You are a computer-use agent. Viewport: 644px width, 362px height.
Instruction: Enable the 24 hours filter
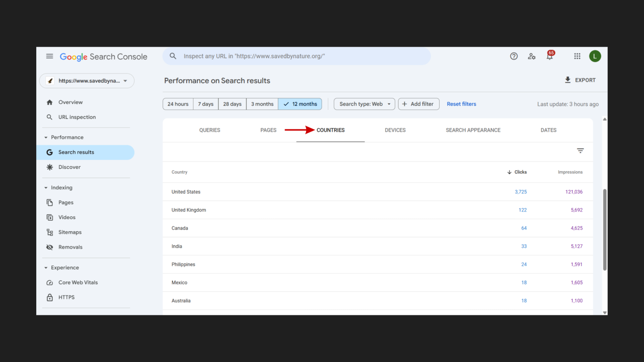pos(178,104)
